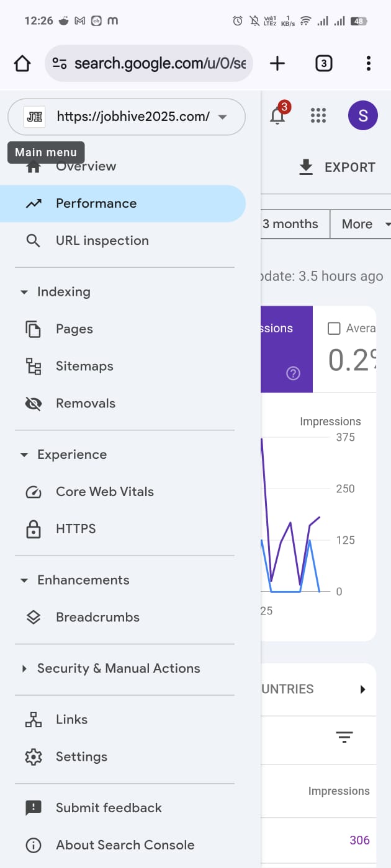Open the tab switcher showing 3 tabs
This screenshot has width=391, height=868.
pyautogui.click(x=323, y=63)
